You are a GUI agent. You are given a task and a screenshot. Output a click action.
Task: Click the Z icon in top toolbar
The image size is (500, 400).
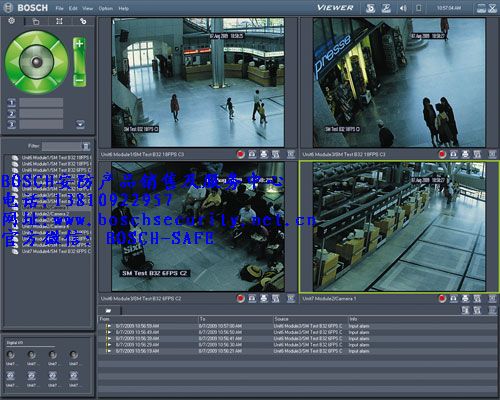tap(386, 8)
